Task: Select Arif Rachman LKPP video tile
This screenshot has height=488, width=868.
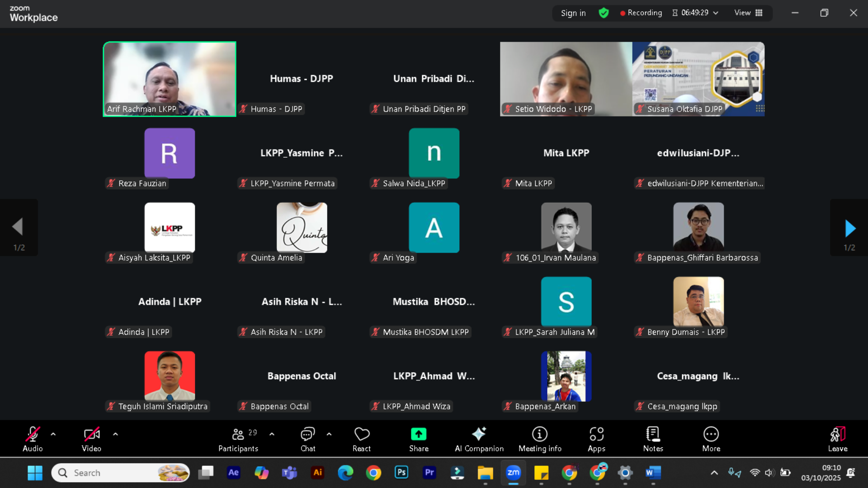Action: point(170,79)
